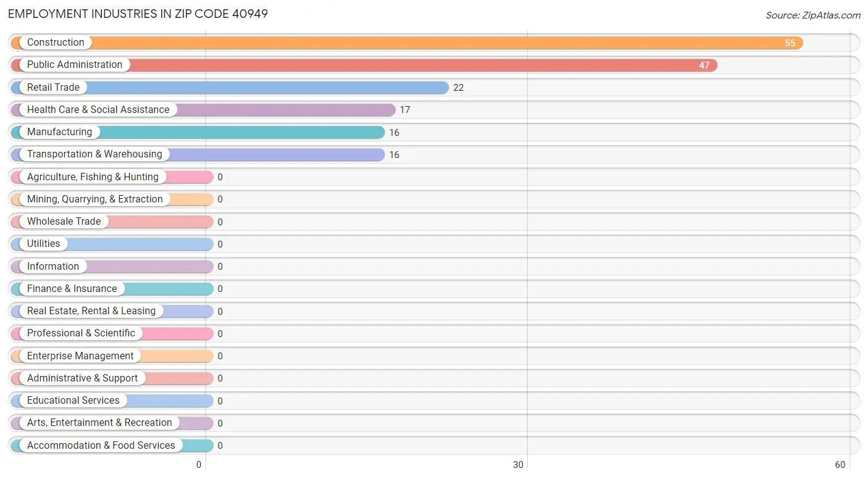Screen dimensions: 868x479
Task: Click the blue Retail Trade bar
Action: click(x=230, y=88)
